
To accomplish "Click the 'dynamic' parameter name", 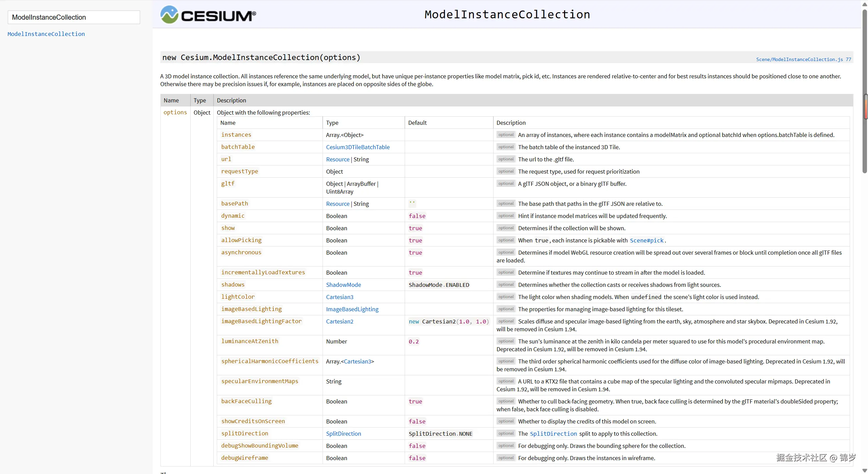I will pos(233,216).
